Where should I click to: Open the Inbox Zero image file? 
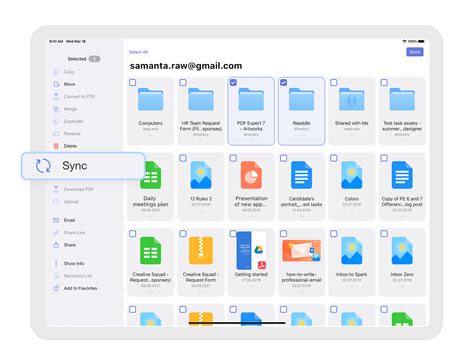coord(402,251)
